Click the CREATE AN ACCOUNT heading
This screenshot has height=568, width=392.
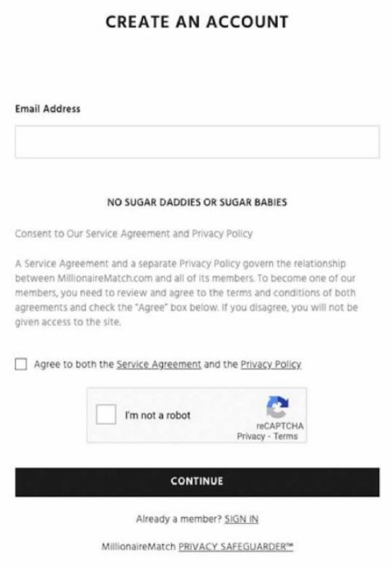(197, 22)
